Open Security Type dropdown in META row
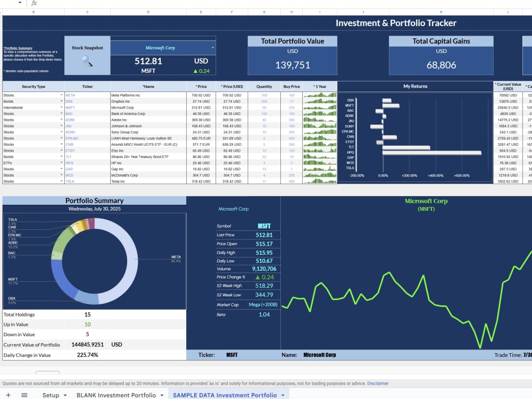This screenshot has height=399, width=532. coord(61,95)
